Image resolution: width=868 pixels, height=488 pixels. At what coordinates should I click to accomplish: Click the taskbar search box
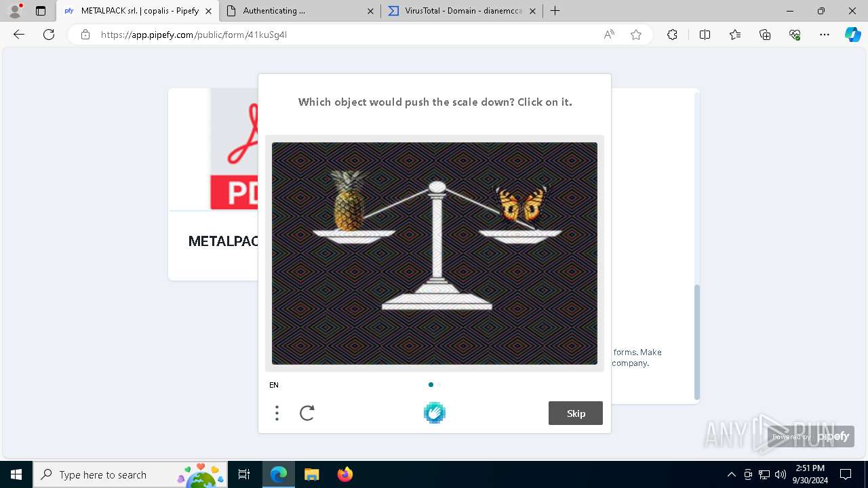pyautogui.click(x=131, y=474)
